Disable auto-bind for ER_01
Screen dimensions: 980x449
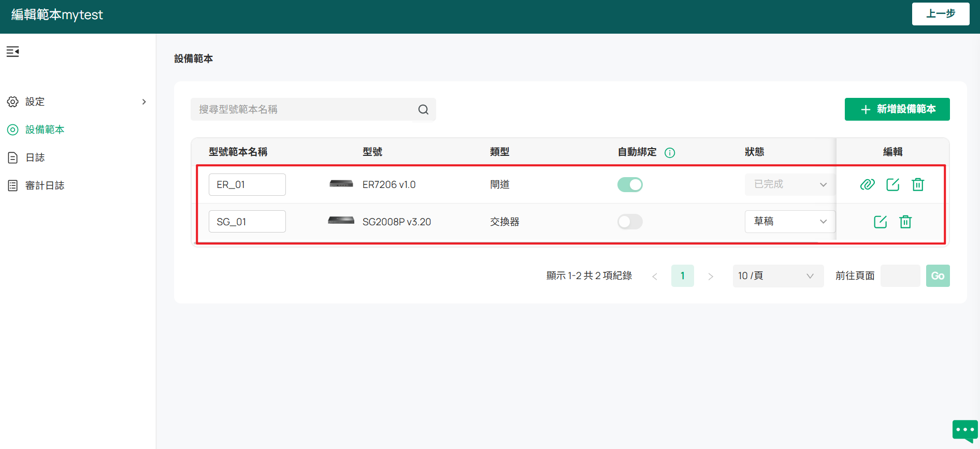click(630, 184)
